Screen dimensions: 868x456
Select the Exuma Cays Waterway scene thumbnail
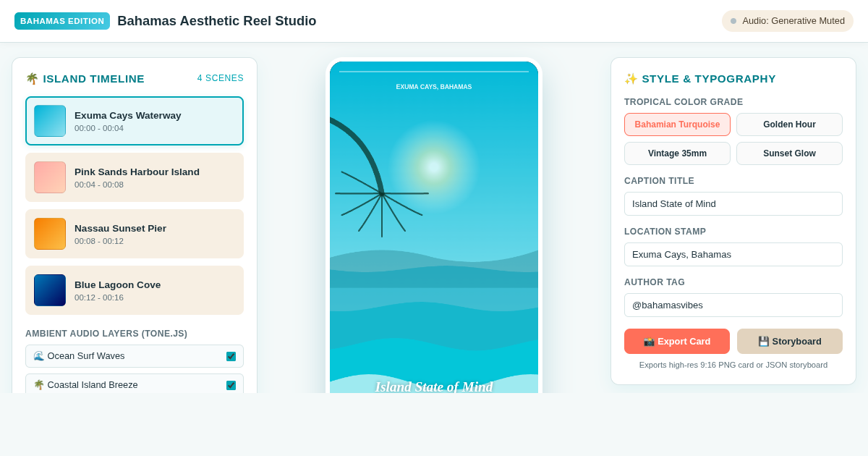[50, 121]
